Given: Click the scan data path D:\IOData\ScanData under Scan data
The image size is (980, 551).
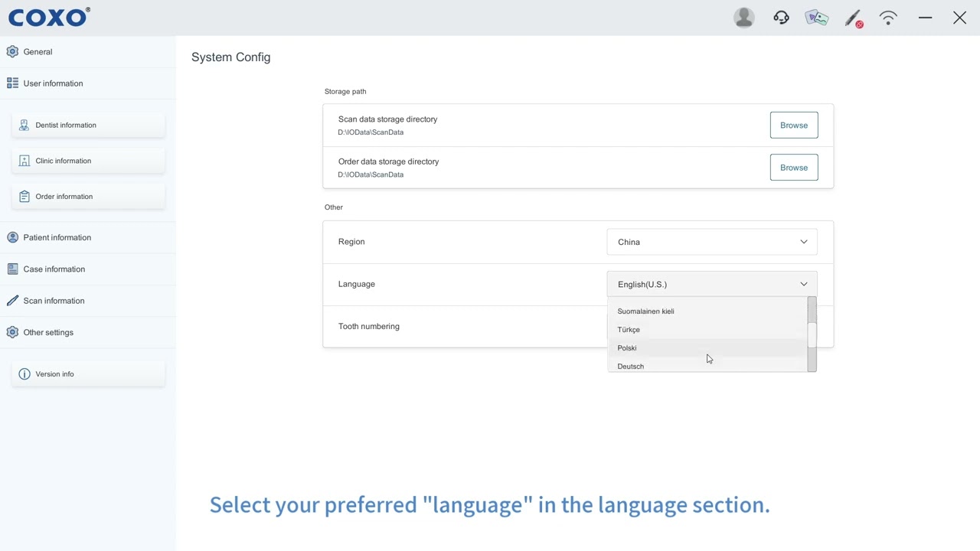Looking at the screenshot, I should coord(371,132).
